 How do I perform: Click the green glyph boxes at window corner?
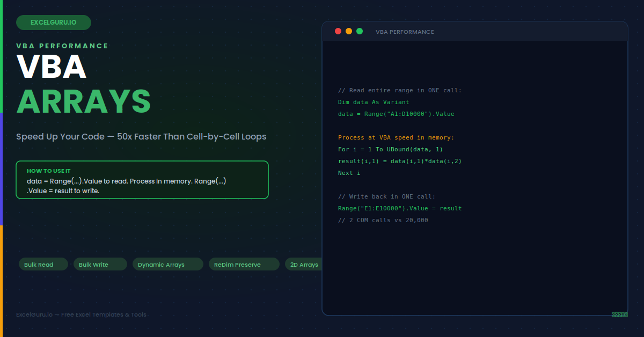point(619,314)
